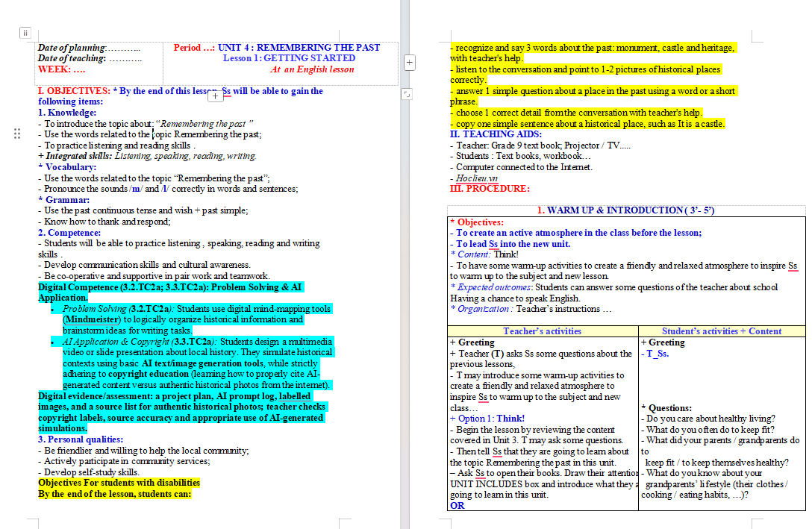
Task: Click the add row plus button below header table
Action: pyautogui.click(x=215, y=96)
